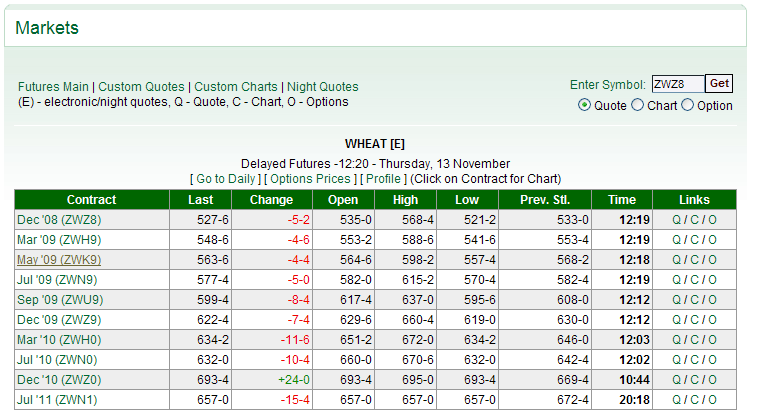Select the Quote radio button

point(585,105)
